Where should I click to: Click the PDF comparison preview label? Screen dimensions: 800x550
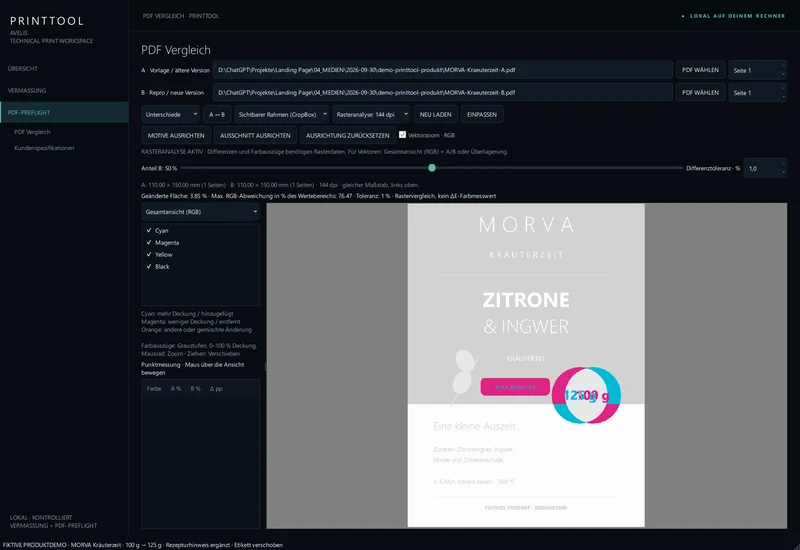[526, 365]
